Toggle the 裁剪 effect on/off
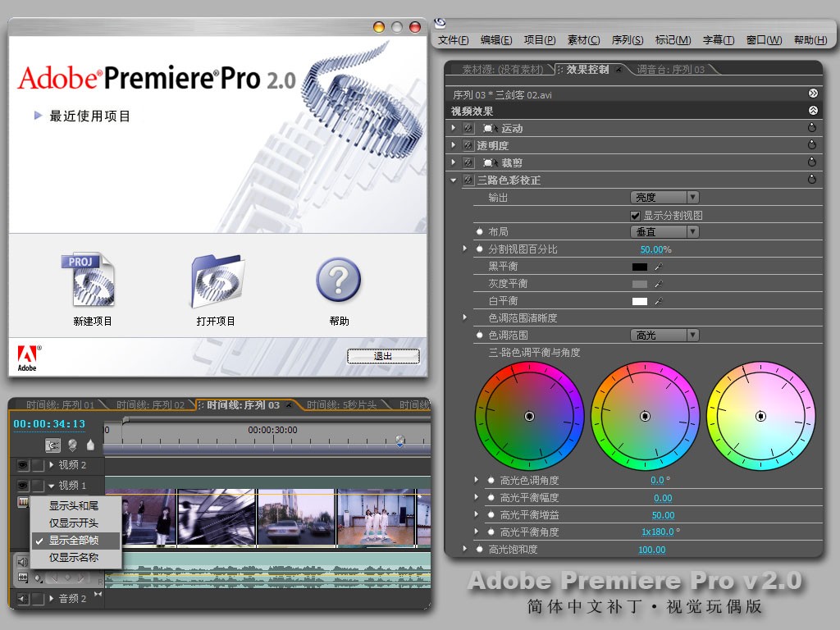Image resolution: width=840 pixels, height=630 pixels. coord(468,162)
